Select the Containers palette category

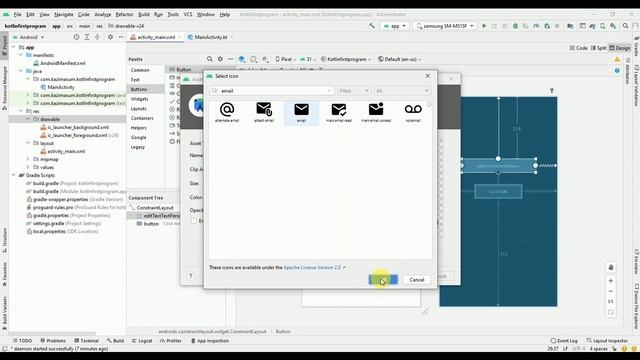click(x=142, y=118)
